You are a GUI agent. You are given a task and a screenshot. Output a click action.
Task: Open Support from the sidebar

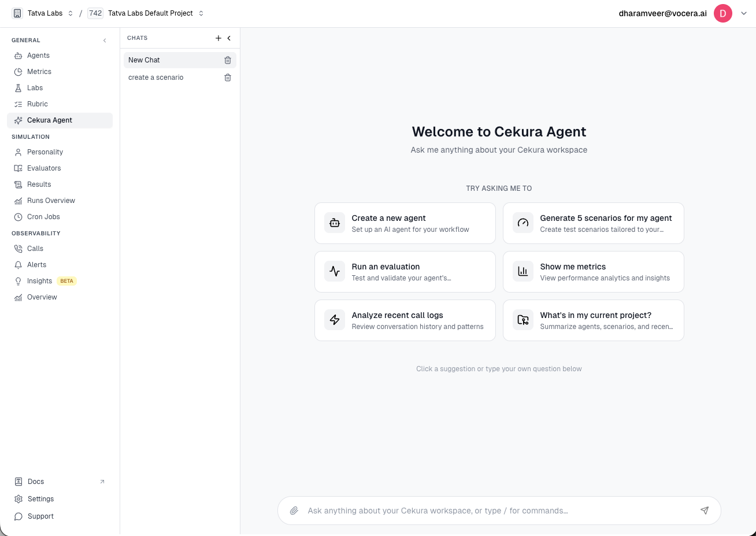pyautogui.click(x=60, y=516)
